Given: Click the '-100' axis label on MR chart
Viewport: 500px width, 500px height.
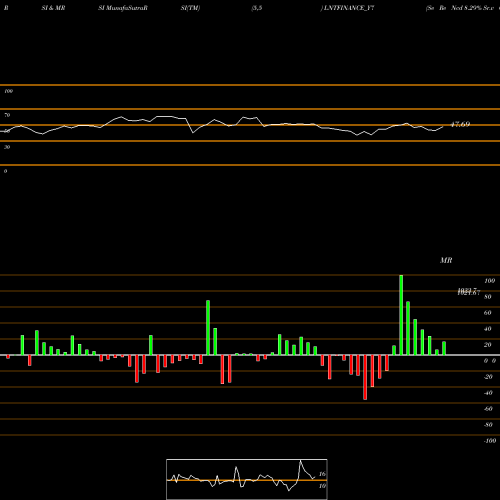Looking at the screenshot, I should point(490,441).
